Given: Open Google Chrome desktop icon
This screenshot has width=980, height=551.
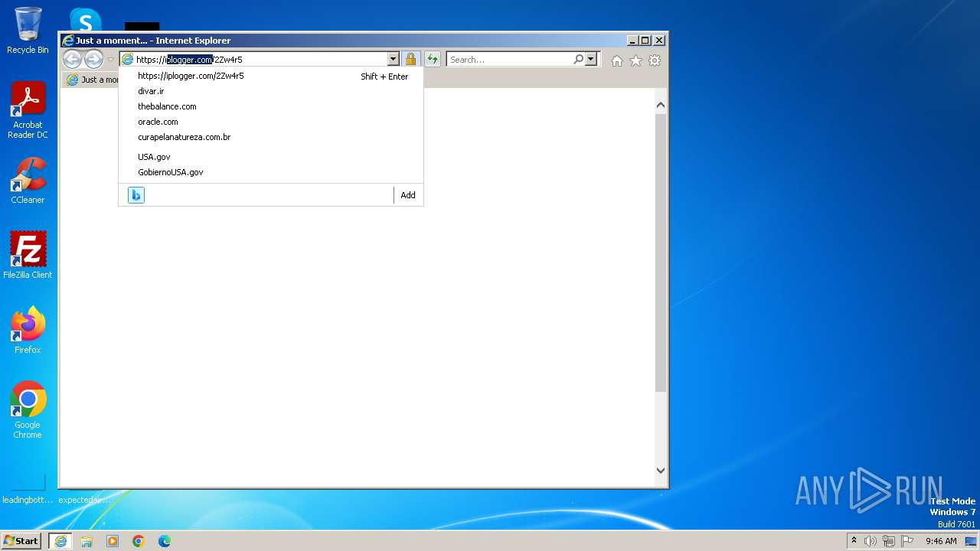Looking at the screenshot, I should 28,409.
